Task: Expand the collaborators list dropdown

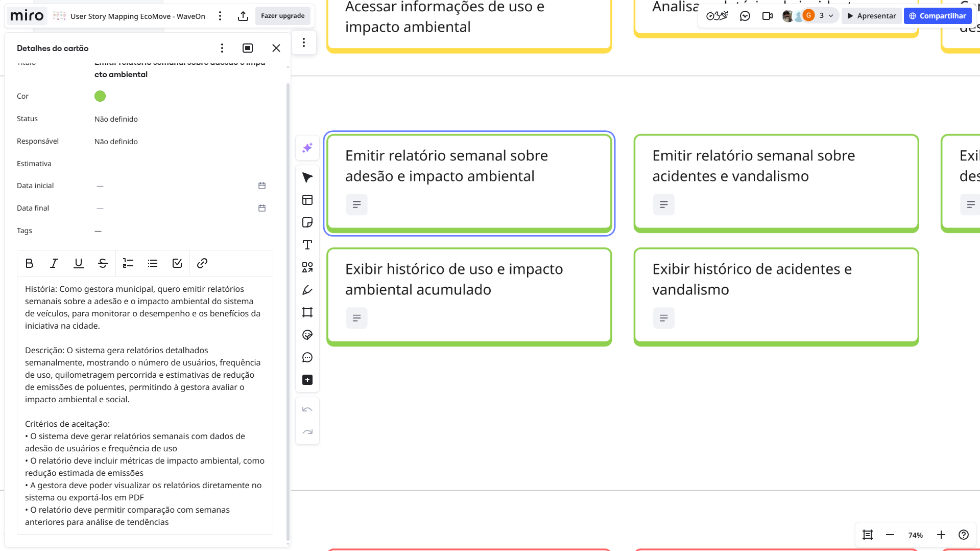Action: (831, 16)
